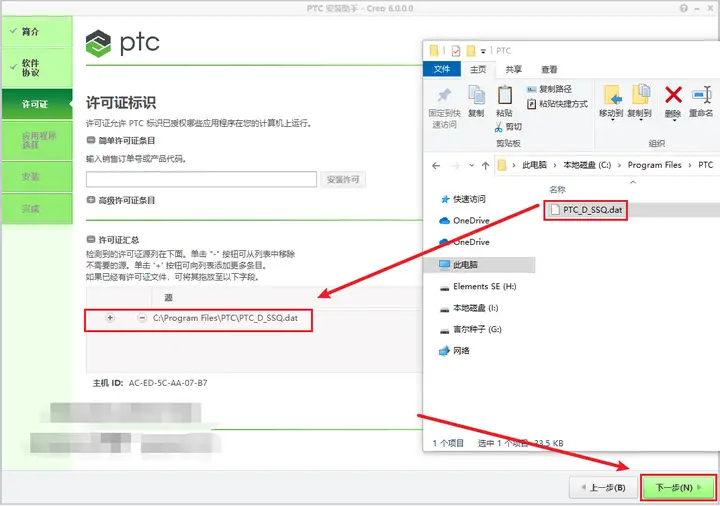Click Copy Path (复制路径) in ribbon
Screen dimensions: 720x506
(x=549, y=89)
